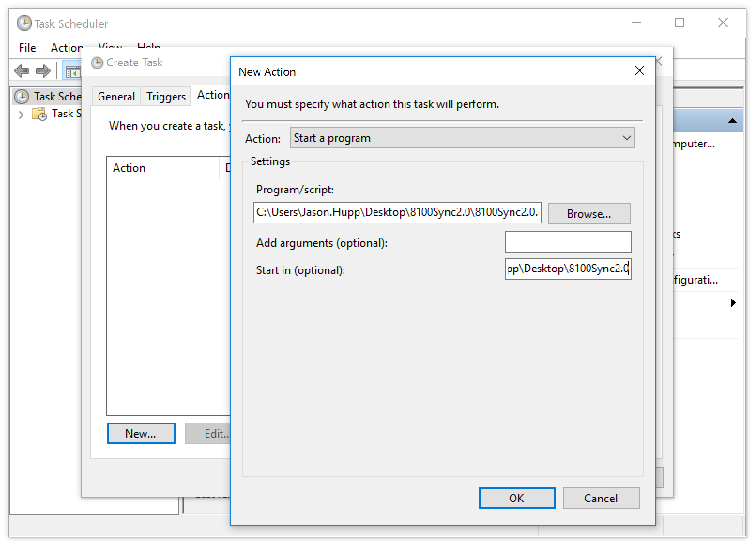Viewport: 756px width, 546px height.
Task: Click the Action column header in actions list
Action: pyautogui.click(x=163, y=168)
